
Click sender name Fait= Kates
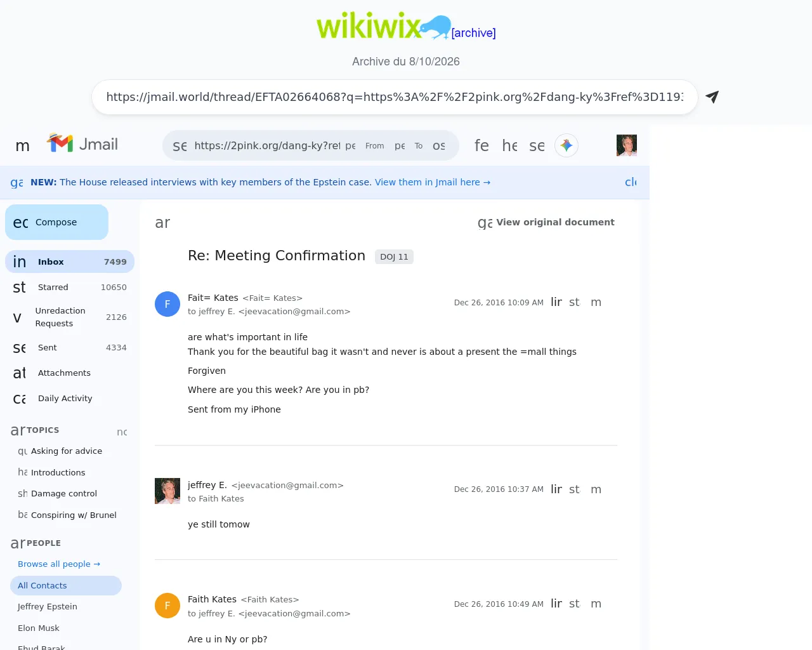click(213, 298)
